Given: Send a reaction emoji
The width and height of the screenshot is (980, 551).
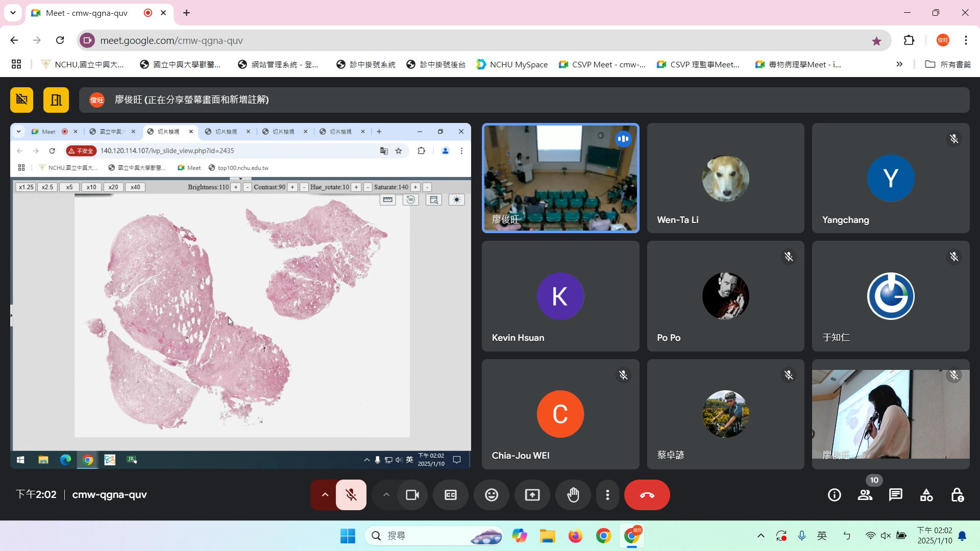Looking at the screenshot, I should pos(491,495).
